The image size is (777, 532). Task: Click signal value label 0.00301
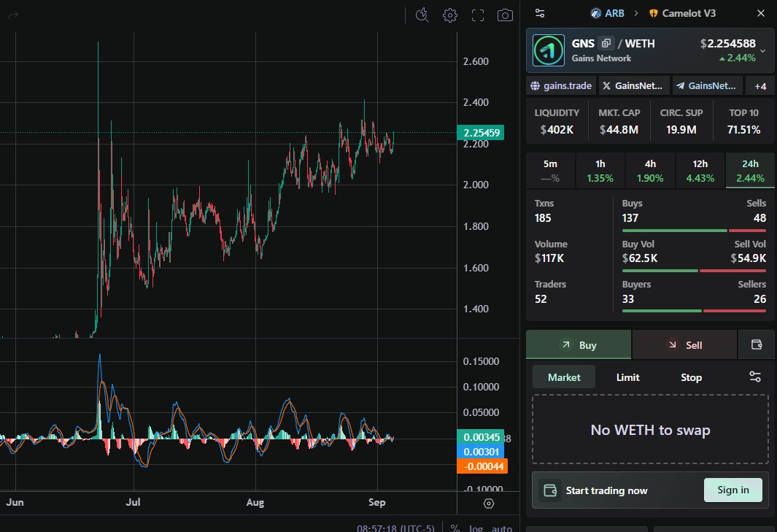coord(481,452)
